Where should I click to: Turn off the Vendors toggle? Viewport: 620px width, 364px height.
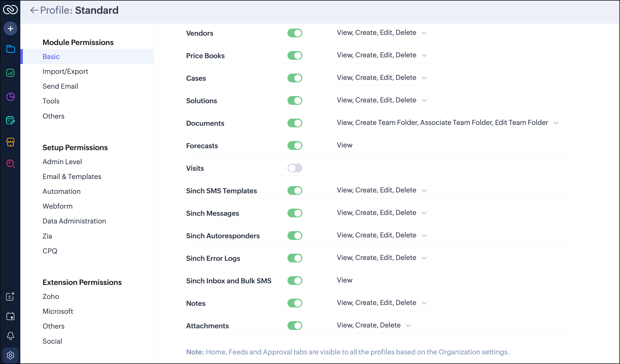coord(295,33)
